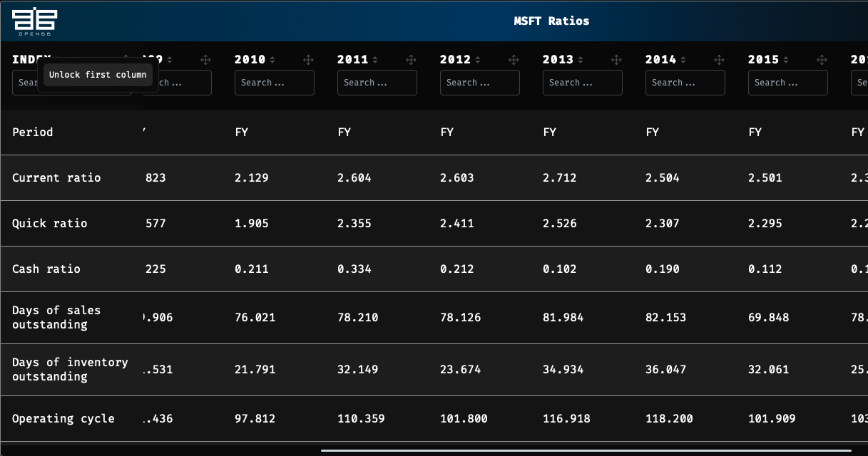Viewport: 868px width, 456px height.
Task: Focus the search box under 2014
Action: (x=685, y=83)
